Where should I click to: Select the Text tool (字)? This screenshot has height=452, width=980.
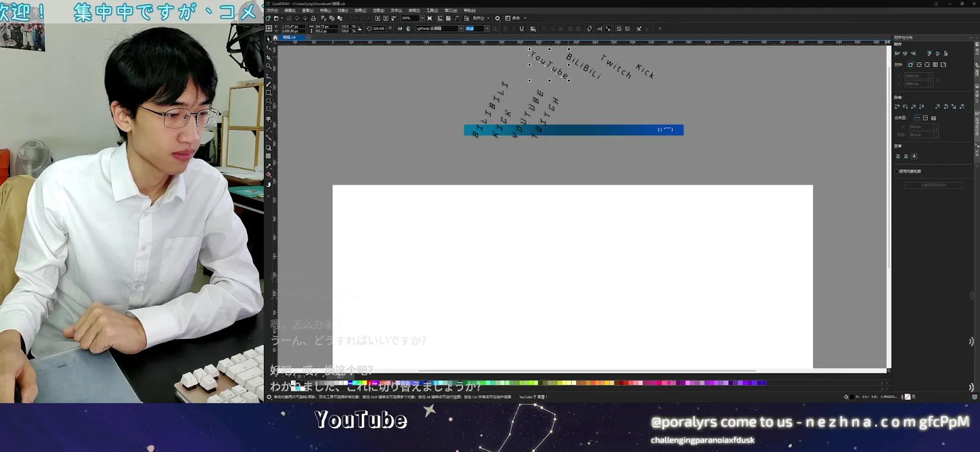click(x=269, y=119)
